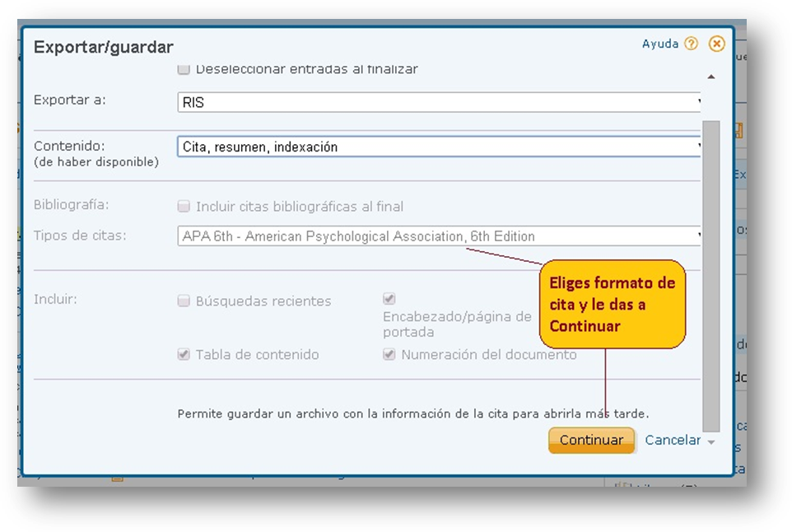Image resolution: width=792 pixels, height=532 pixels.
Task: Open the Exportar a dropdown showing RIS
Action: pos(440,102)
